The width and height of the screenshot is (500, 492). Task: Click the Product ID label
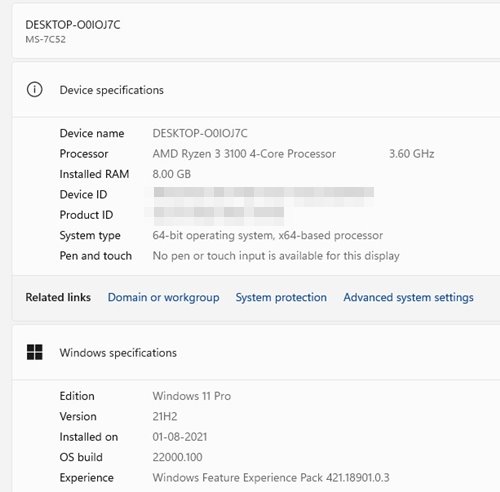86,215
